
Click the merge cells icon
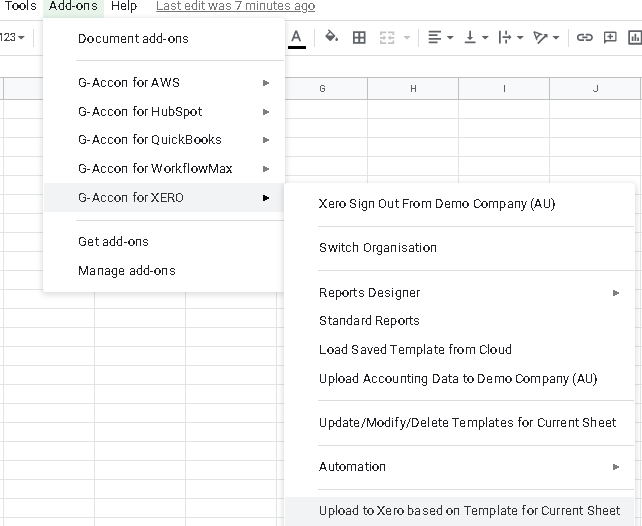tap(387, 38)
